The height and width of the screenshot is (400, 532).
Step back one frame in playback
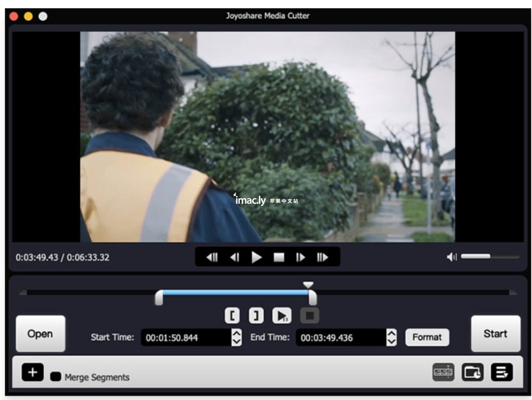pyautogui.click(x=234, y=258)
